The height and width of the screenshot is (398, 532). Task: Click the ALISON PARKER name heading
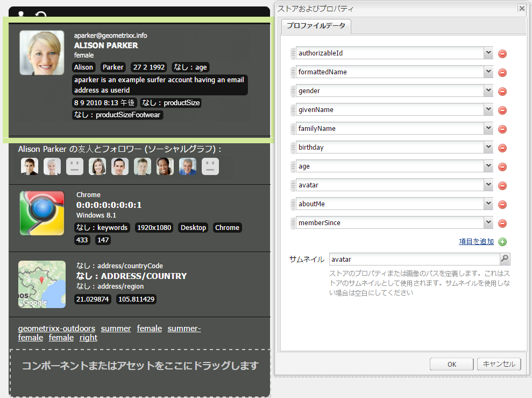[106, 45]
